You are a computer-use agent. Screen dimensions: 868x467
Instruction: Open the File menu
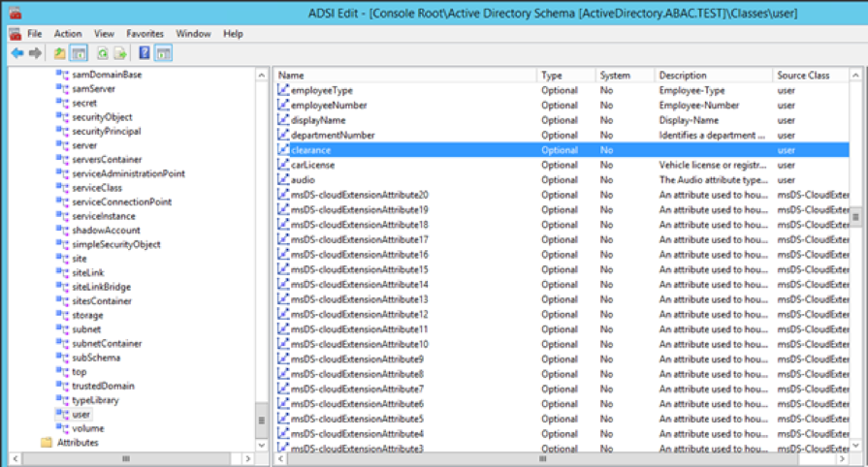[34, 34]
